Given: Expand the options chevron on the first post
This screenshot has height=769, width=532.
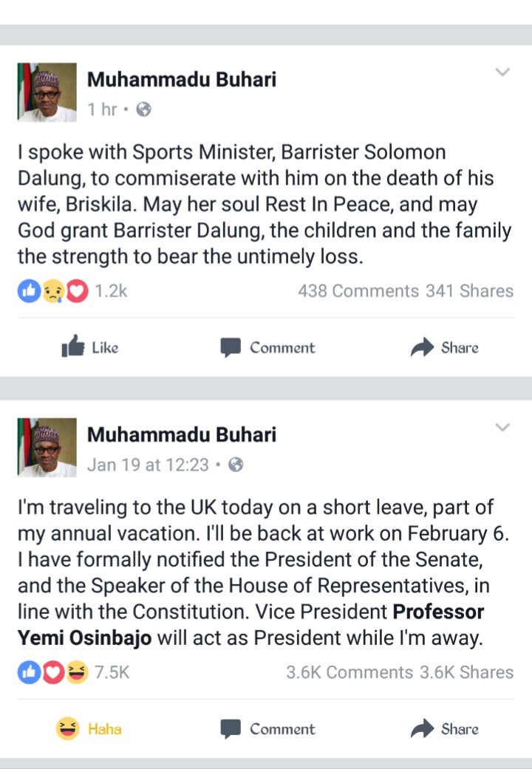Looking at the screenshot, I should click(502, 72).
